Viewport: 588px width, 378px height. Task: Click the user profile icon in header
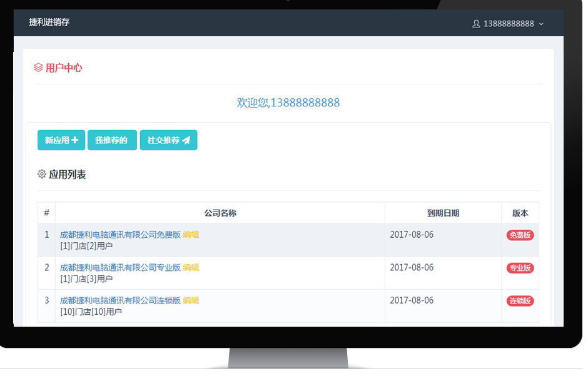pyautogui.click(x=476, y=24)
